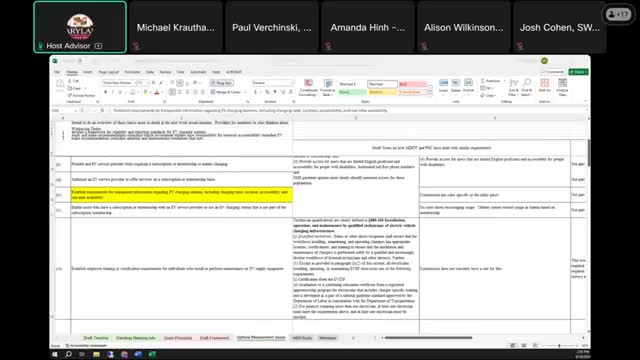Click the Paste clipboard icon

click(x=60, y=87)
